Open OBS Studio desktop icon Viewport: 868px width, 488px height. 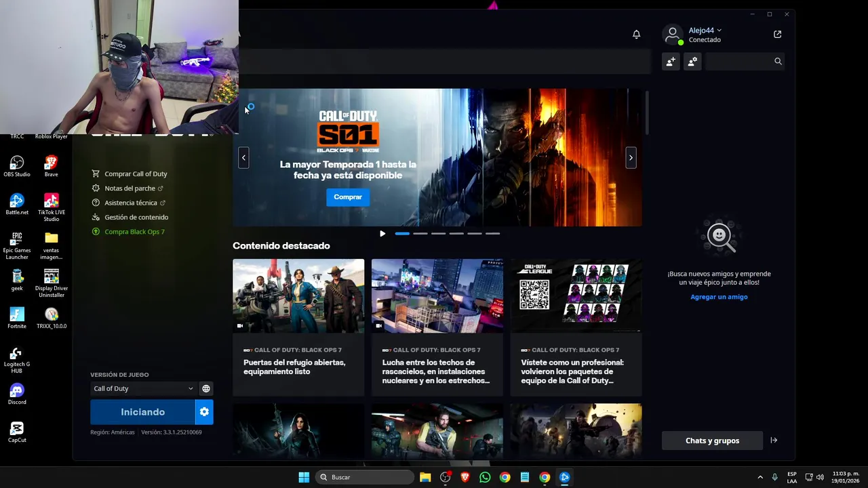click(x=17, y=167)
